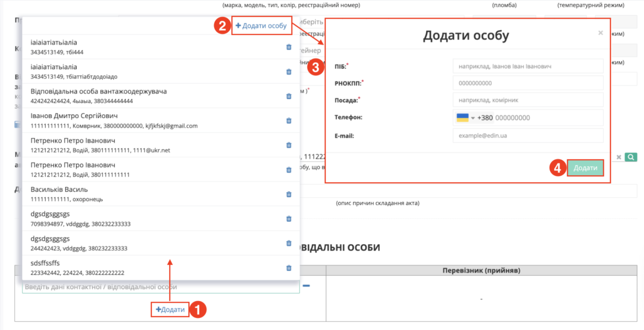Delete dgsdgsggsgs 244242423 entry

289,244
